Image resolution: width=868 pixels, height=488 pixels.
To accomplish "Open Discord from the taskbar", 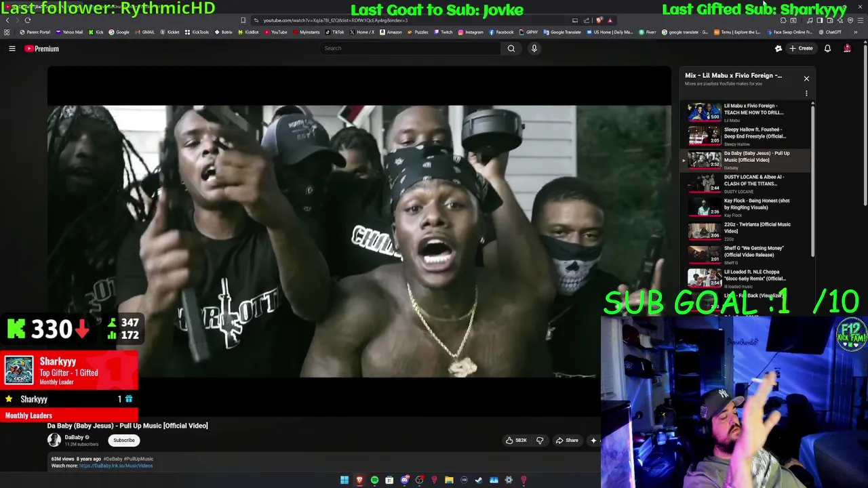I will tap(404, 480).
